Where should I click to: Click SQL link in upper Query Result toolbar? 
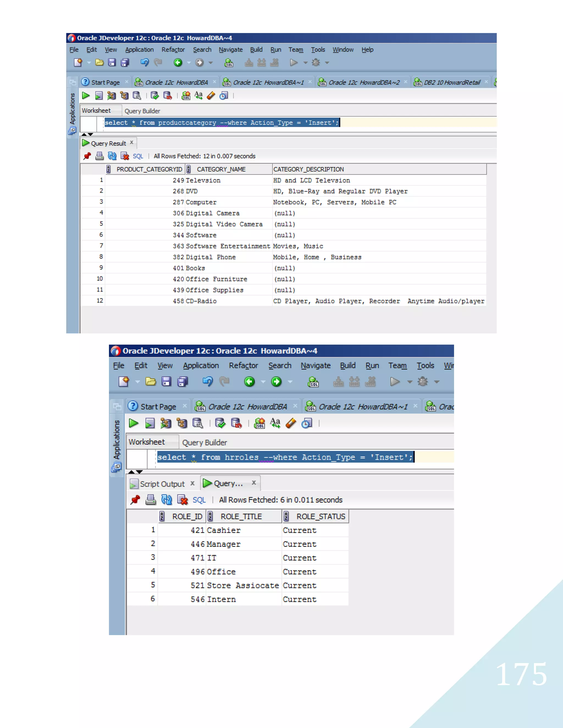click(x=138, y=156)
